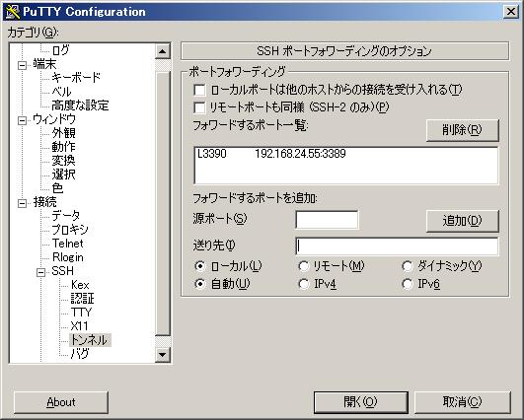This screenshot has height=420, width=524.
Task: Select the リモート(M) radio button
Action: pos(303,266)
